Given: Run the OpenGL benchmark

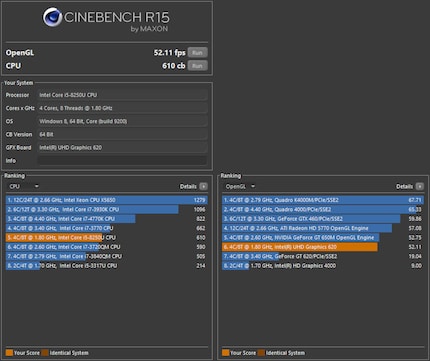Looking at the screenshot, I should (197, 53).
